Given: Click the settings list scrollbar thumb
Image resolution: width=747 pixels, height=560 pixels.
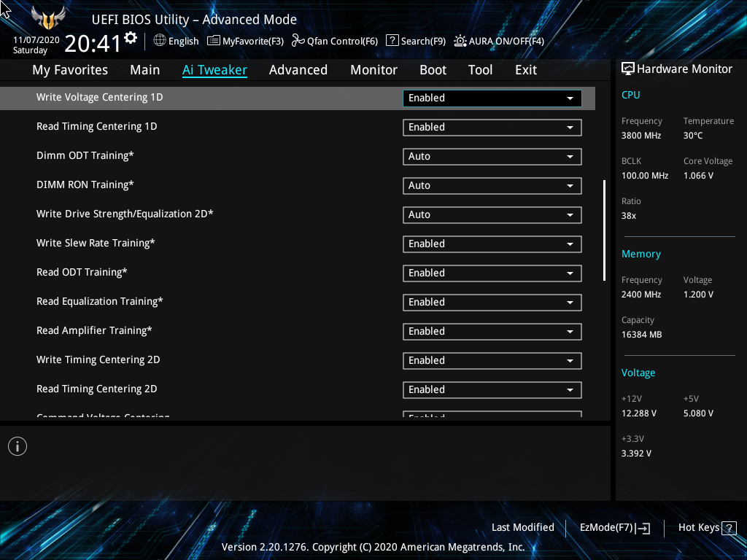Looking at the screenshot, I should tap(604, 230).
